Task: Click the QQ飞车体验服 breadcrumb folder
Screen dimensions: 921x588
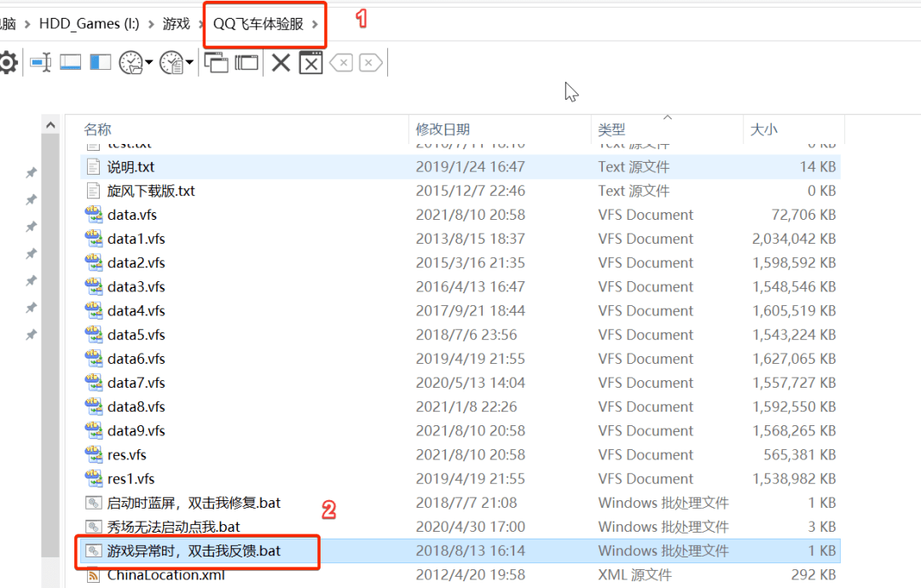Action: pos(258,24)
